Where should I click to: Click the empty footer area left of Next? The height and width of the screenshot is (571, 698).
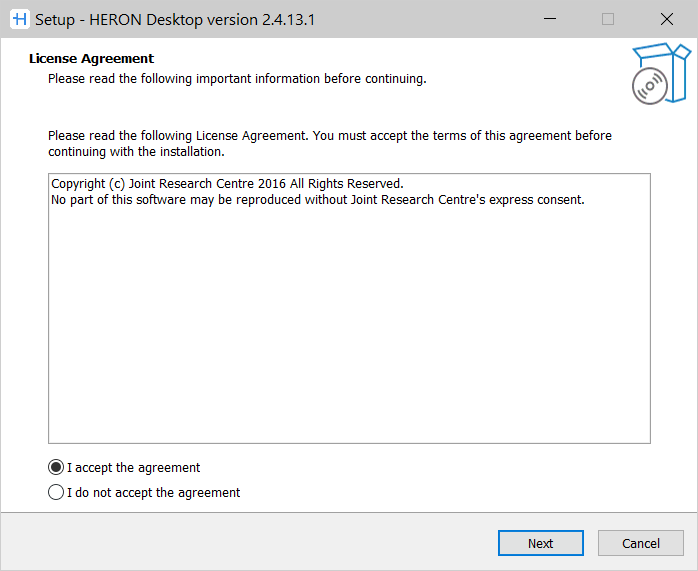coord(250,543)
